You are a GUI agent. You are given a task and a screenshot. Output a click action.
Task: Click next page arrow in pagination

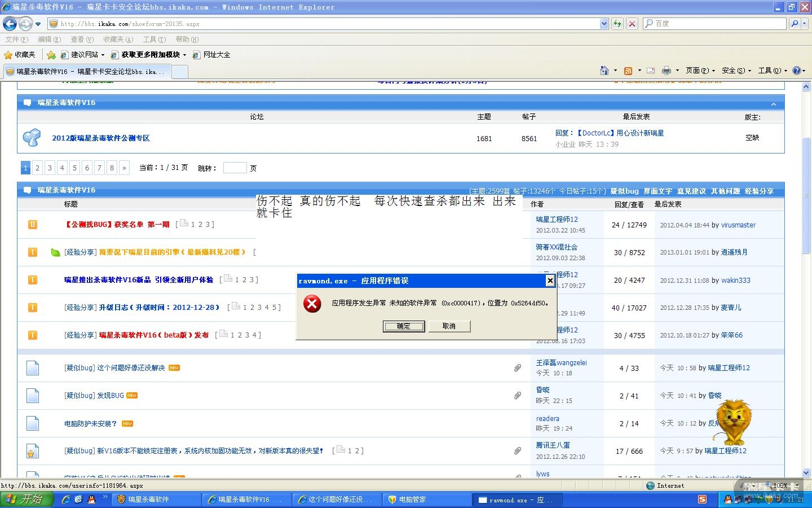click(x=124, y=168)
